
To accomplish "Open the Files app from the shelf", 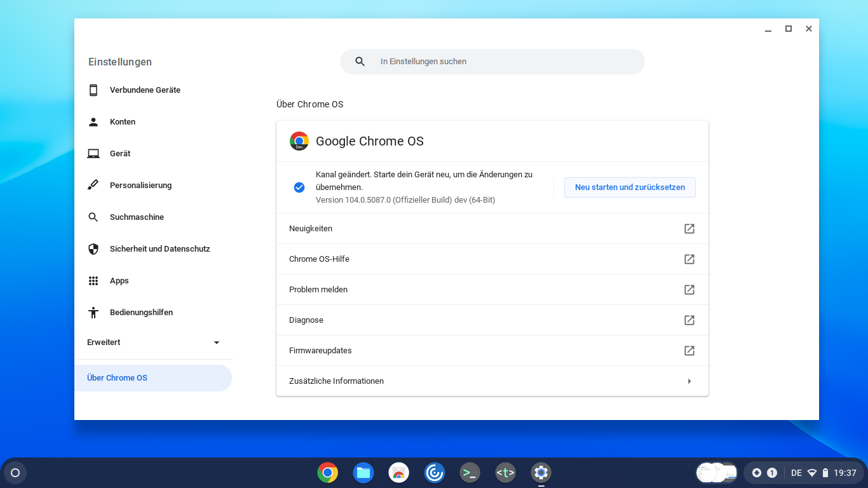I will pyautogui.click(x=363, y=473).
